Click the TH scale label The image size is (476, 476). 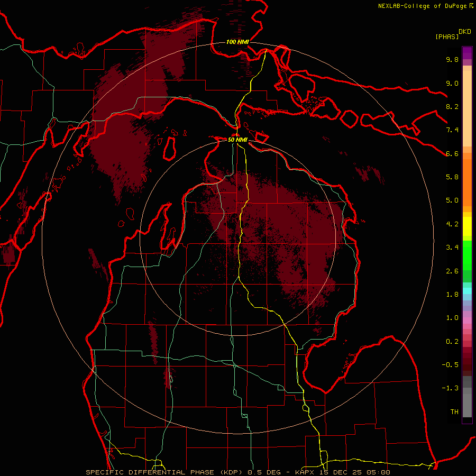coord(454,412)
